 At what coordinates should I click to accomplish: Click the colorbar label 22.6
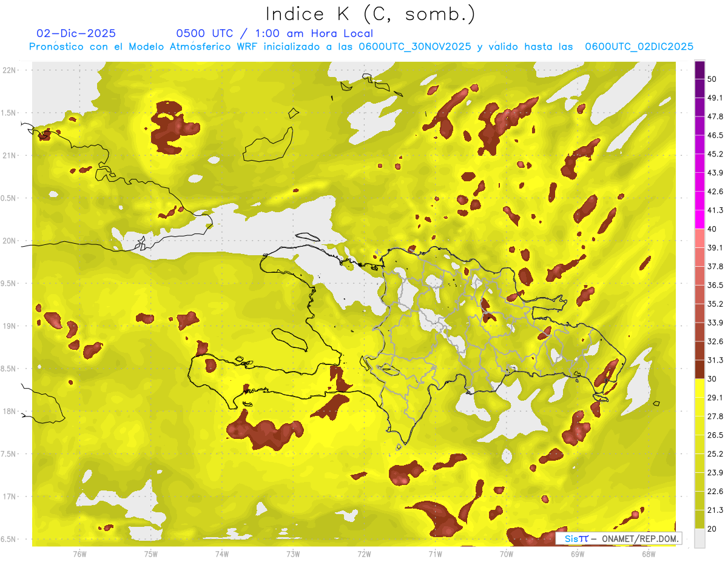pyautogui.click(x=715, y=492)
